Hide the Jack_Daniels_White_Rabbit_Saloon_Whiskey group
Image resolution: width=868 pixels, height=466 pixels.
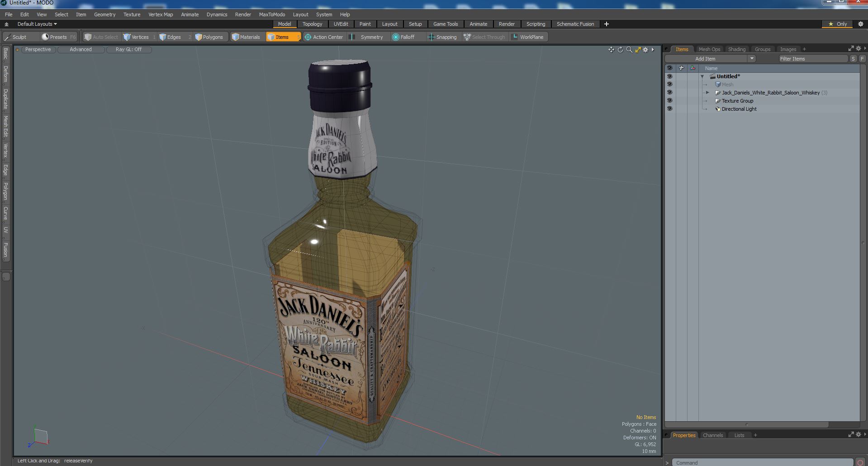coord(669,93)
